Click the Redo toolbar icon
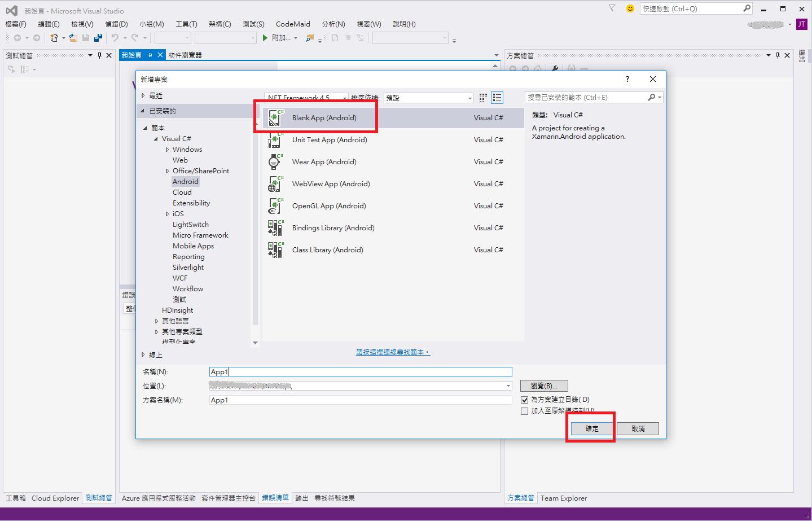Image resolution: width=812 pixels, height=521 pixels. click(135, 38)
